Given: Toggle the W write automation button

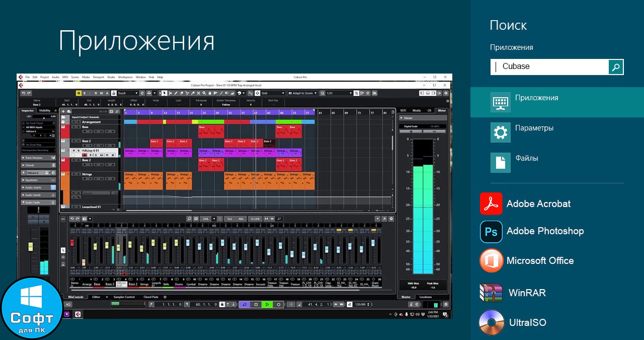Looking at the screenshot, I should 101,93.
